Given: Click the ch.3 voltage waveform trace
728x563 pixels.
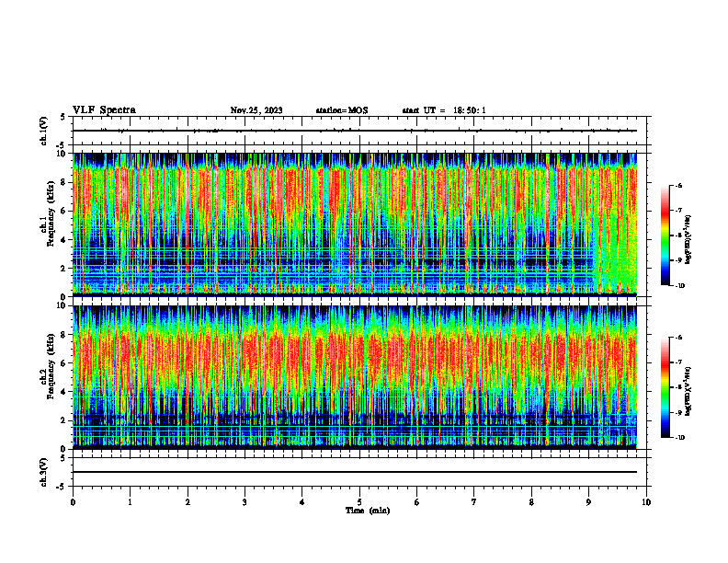Looking at the screenshot, I should tap(355, 472).
